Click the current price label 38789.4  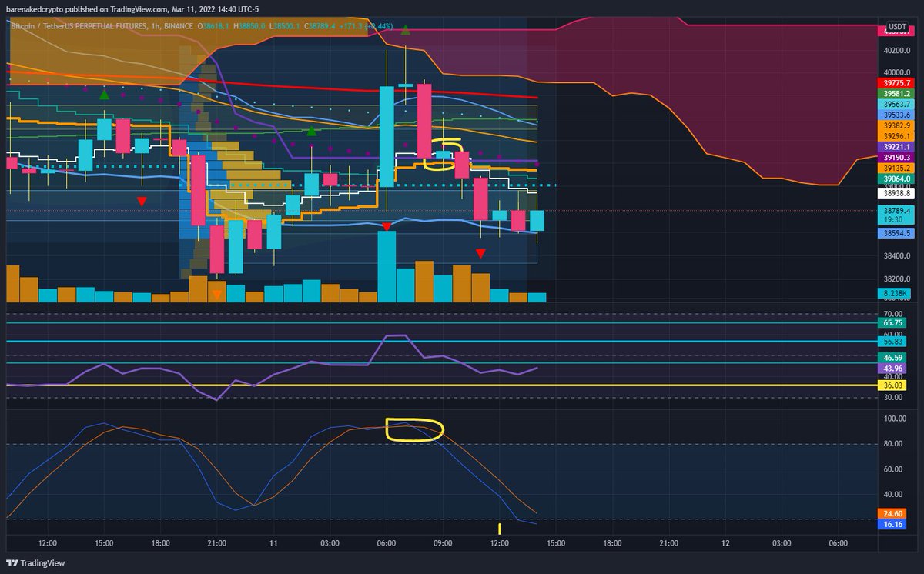click(896, 210)
